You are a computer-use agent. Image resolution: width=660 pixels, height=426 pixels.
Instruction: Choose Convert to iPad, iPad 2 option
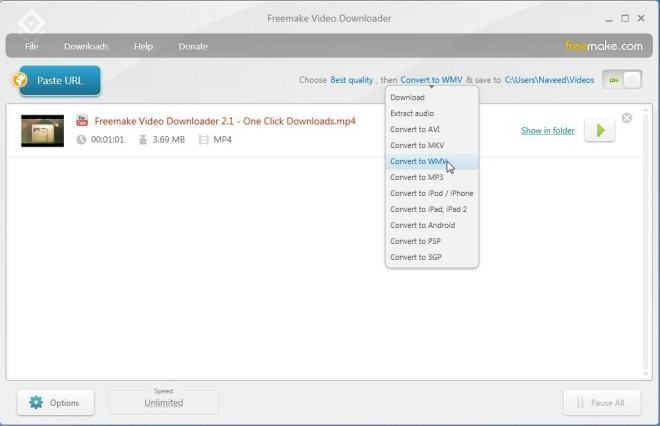point(432,209)
